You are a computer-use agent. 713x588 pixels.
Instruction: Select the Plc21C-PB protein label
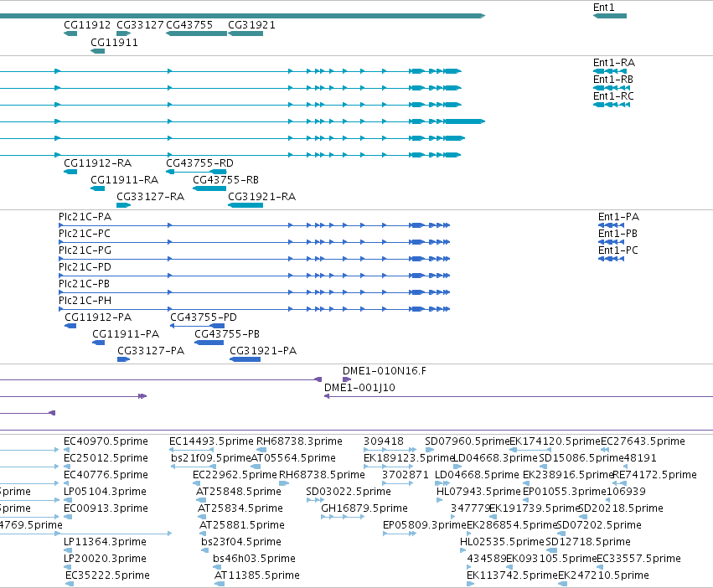[84, 284]
